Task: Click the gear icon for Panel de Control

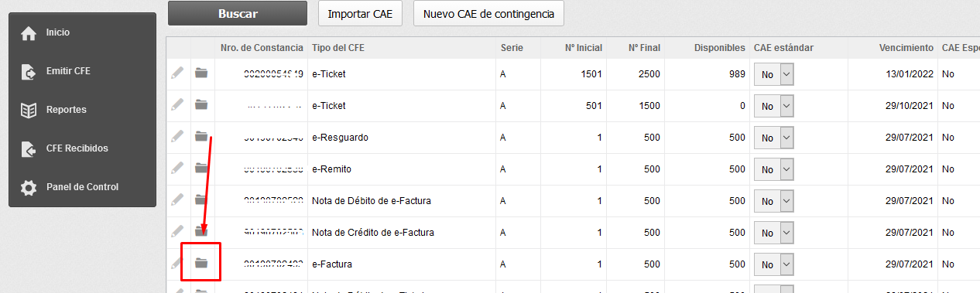Action: [x=29, y=187]
